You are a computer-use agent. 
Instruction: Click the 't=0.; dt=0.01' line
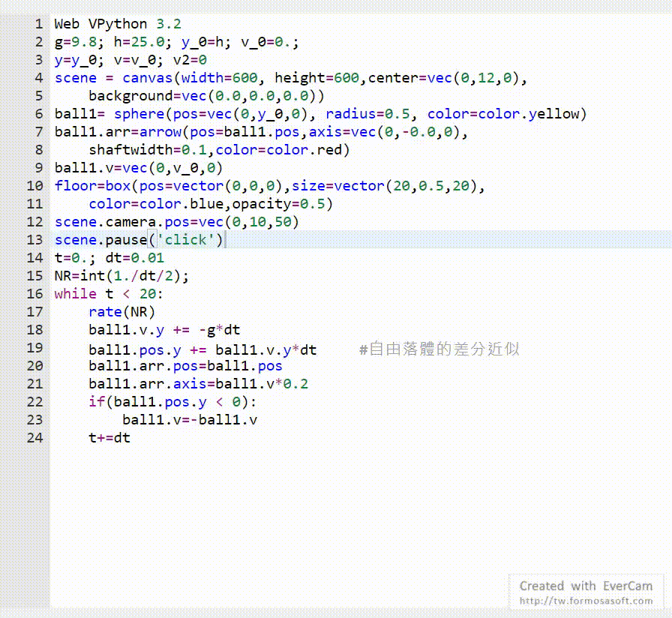pyautogui.click(x=109, y=258)
